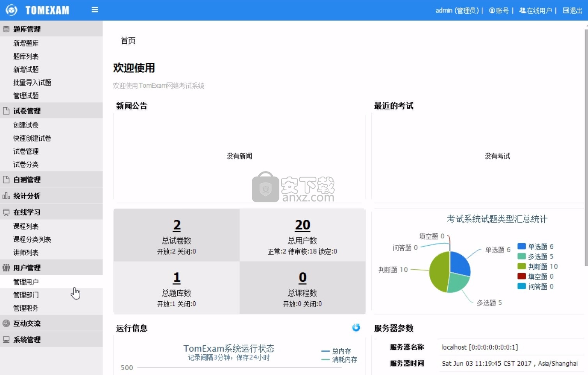Collapse the 用户管理 section
Screen dimensions: 588x375
tap(51, 267)
